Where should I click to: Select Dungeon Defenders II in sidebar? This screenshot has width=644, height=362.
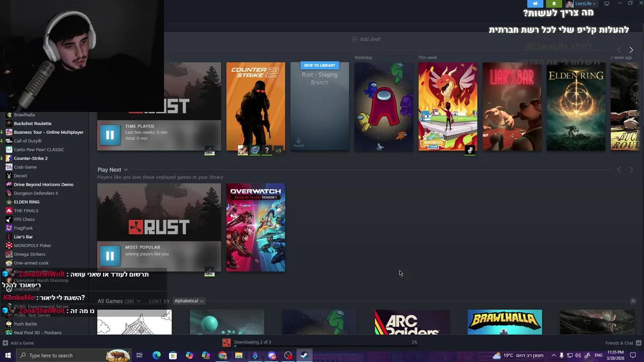click(36, 193)
